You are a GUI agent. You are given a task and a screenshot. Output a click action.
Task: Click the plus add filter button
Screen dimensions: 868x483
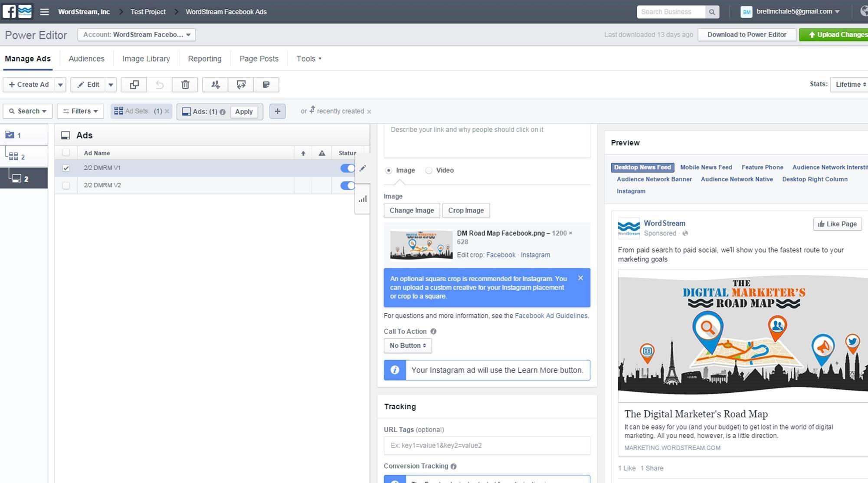(x=277, y=111)
